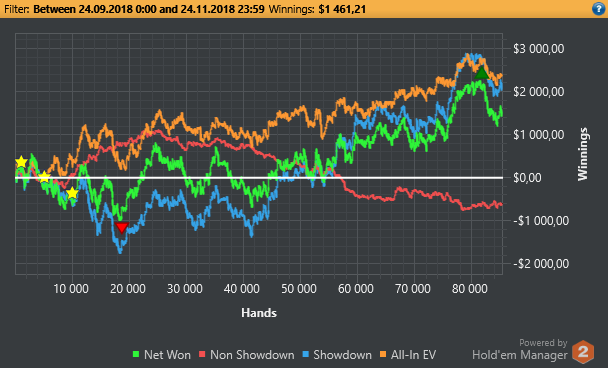Toggle the All-In EV legend label

click(413, 355)
